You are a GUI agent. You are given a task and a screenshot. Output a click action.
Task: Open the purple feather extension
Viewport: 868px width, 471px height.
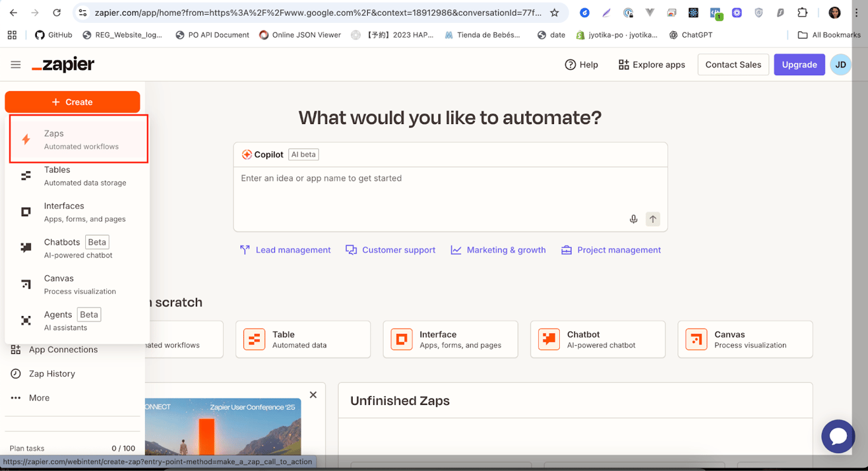(606, 13)
